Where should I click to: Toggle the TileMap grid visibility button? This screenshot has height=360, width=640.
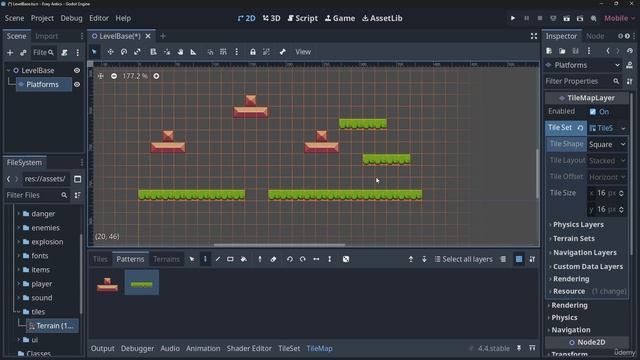pyautogui.click(x=519, y=259)
